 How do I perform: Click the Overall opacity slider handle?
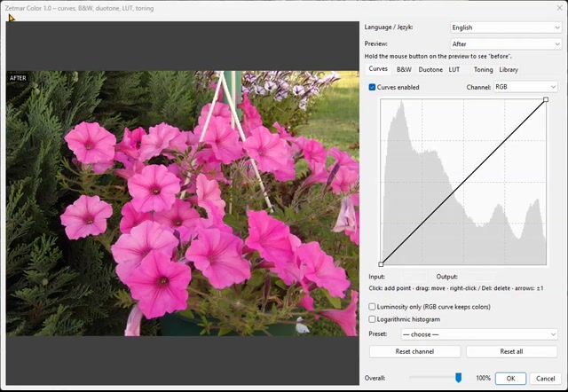(x=458, y=378)
